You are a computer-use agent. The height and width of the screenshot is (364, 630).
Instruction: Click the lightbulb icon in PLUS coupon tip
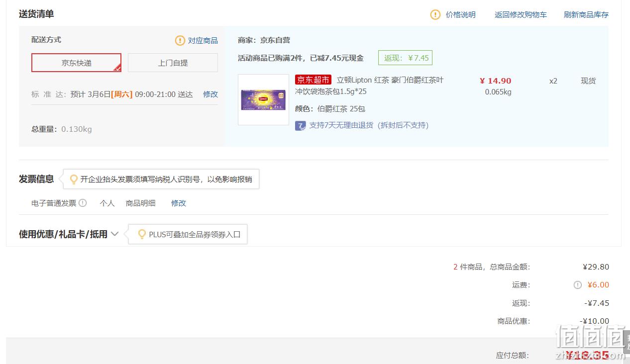(142, 234)
